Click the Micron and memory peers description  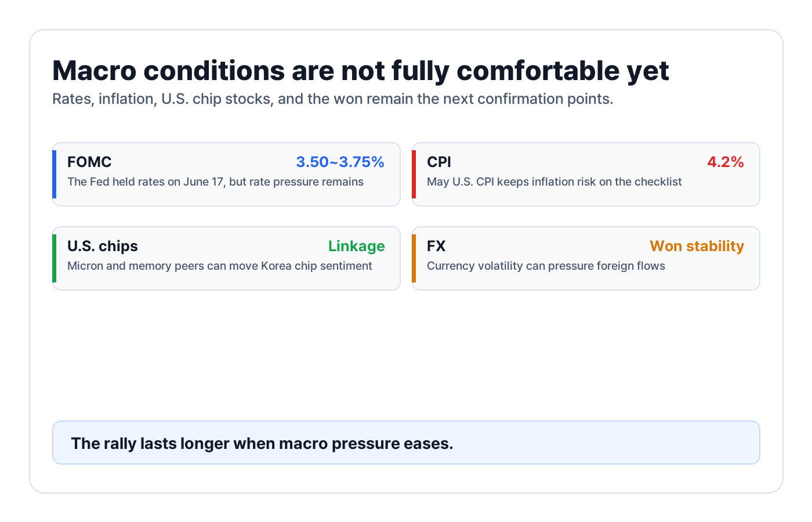pos(220,266)
